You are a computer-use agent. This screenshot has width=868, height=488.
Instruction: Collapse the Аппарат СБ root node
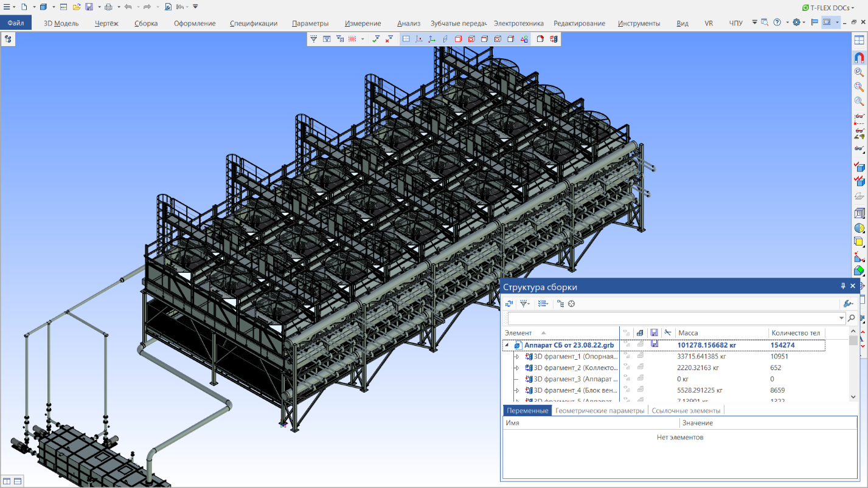(x=507, y=345)
